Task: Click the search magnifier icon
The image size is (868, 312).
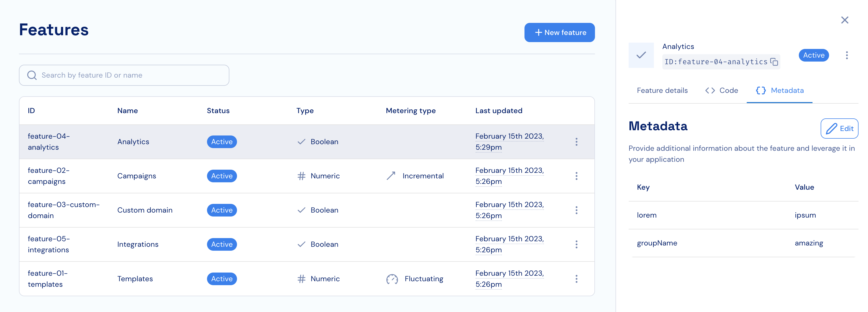Action: (32, 75)
